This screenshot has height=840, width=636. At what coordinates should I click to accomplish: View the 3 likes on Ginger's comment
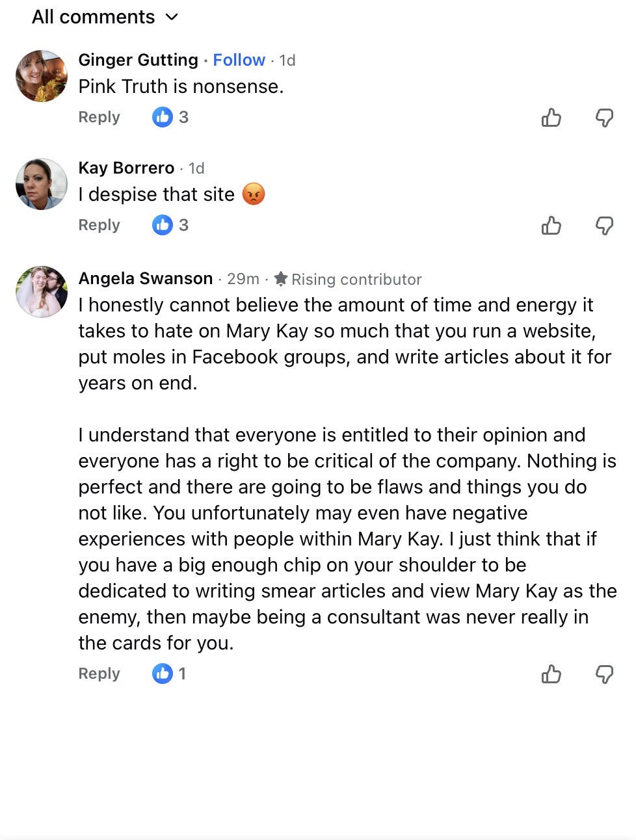(x=170, y=117)
